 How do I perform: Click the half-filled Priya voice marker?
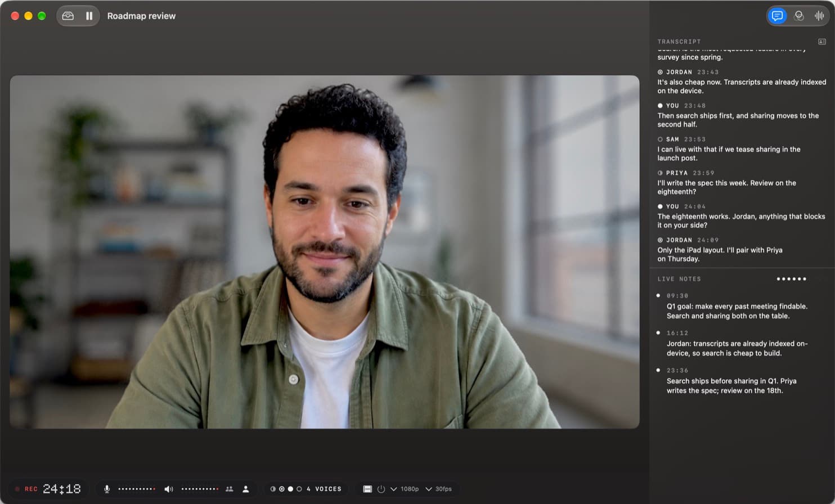(273, 489)
